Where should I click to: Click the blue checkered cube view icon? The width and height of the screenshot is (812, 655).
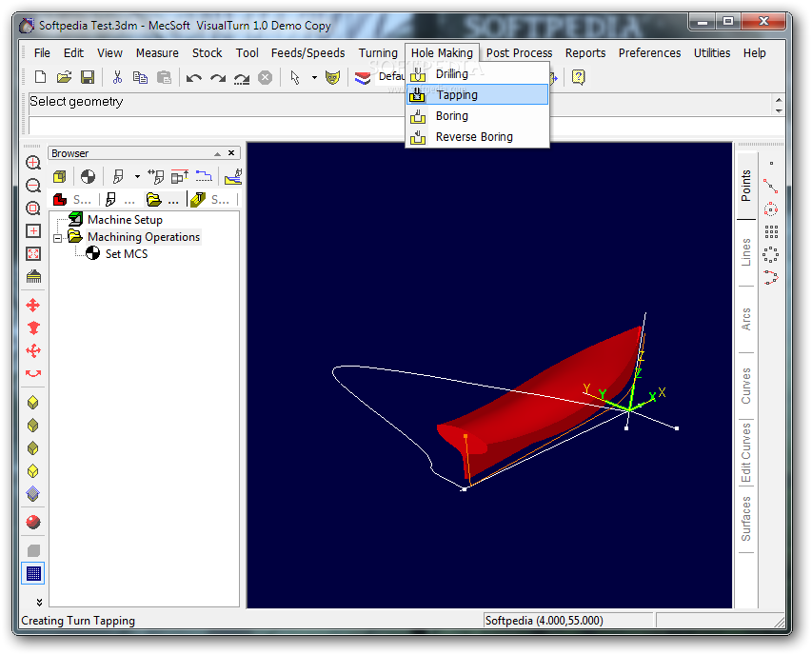pyautogui.click(x=33, y=493)
